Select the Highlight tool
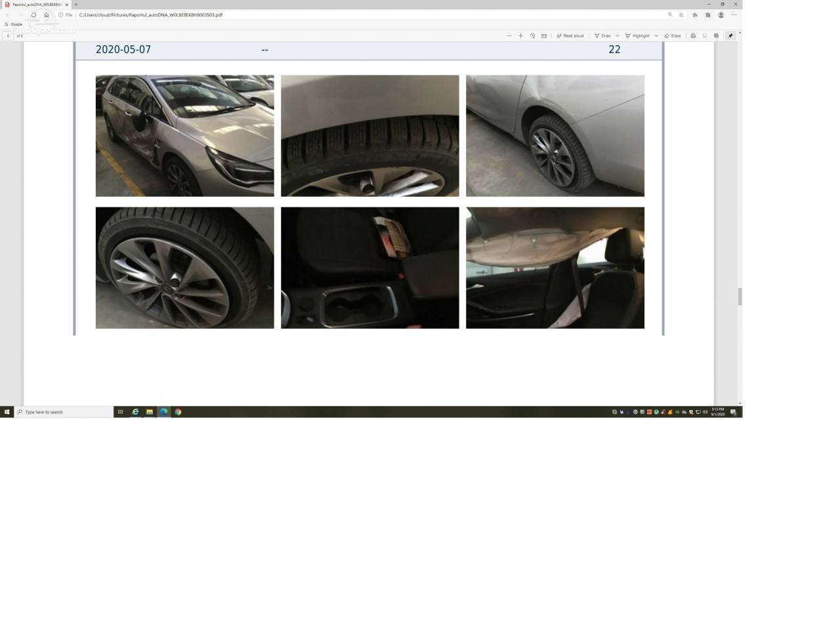The width and height of the screenshot is (840, 630). 637,35
